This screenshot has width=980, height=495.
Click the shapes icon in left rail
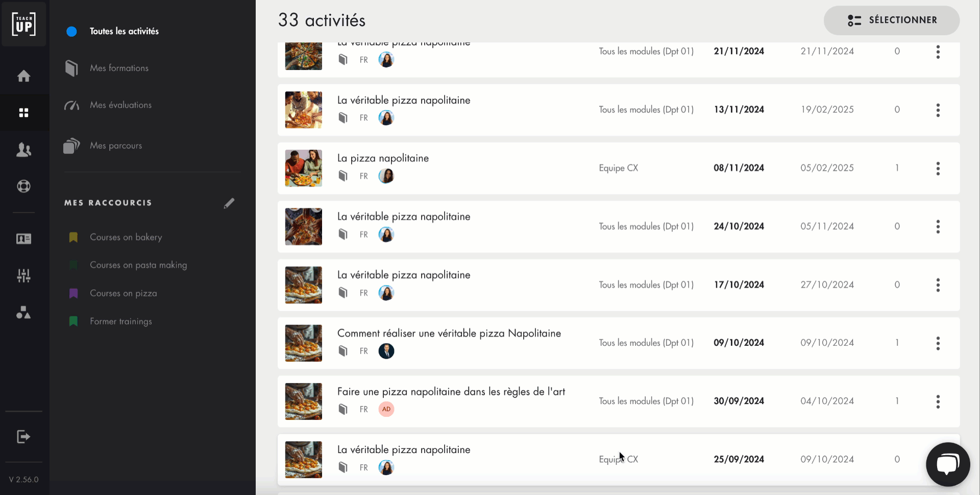point(24,313)
